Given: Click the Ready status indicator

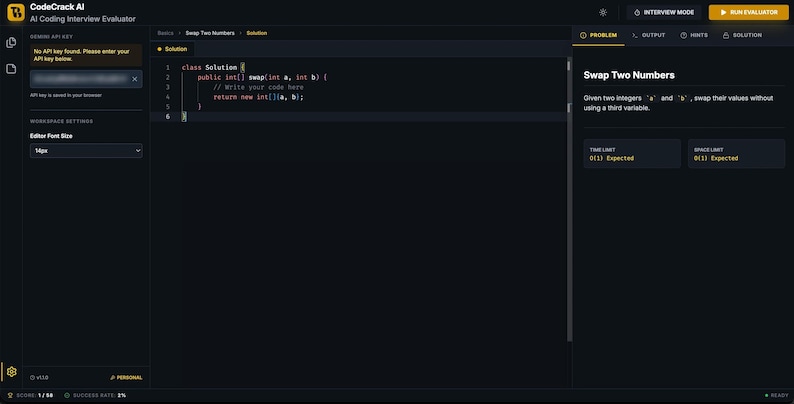Looking at the screenshot, I should pyautogui.click(x=777, y=395).
